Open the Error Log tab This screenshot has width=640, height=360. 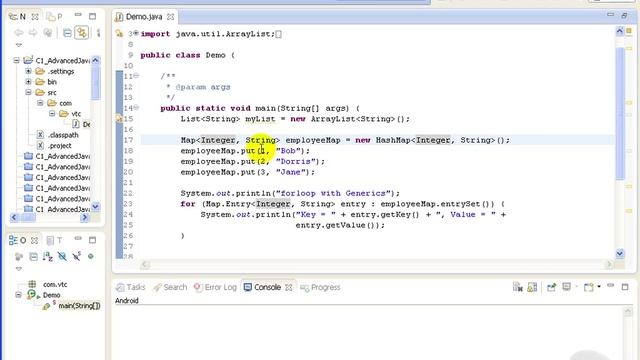coord(216,287)
